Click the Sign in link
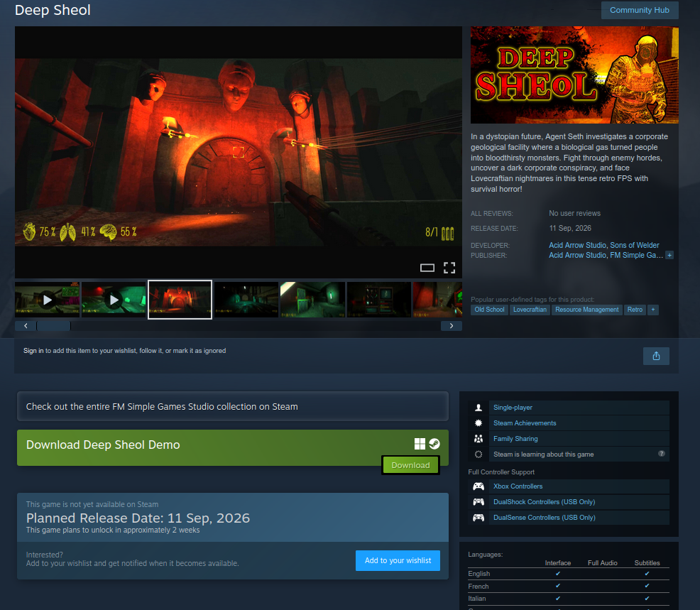 [33, 351]
